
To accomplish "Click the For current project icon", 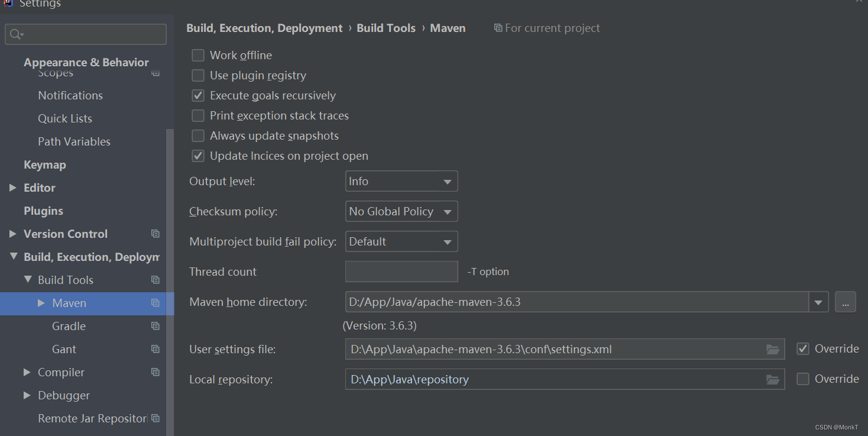I will point(498,28).
